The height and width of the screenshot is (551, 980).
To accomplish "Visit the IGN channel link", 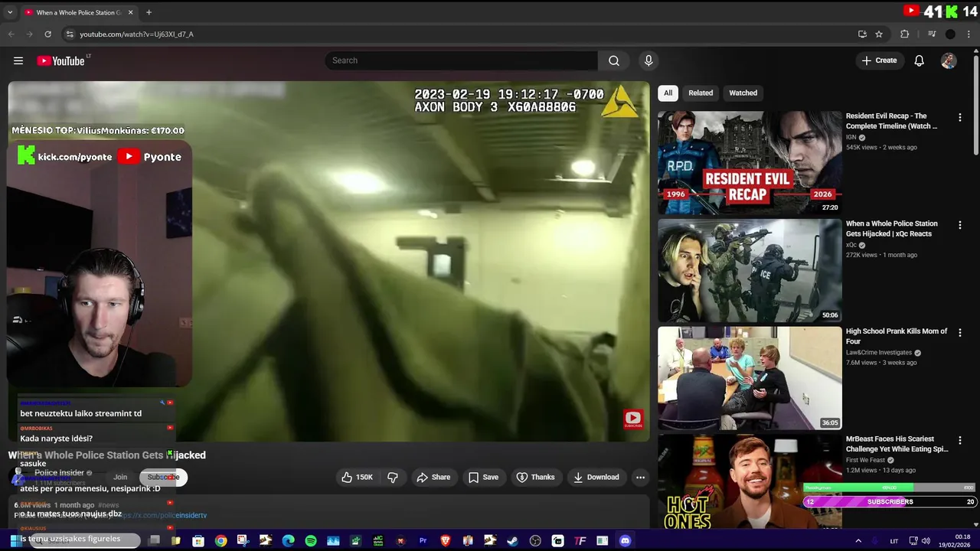I will coord(851,137).
